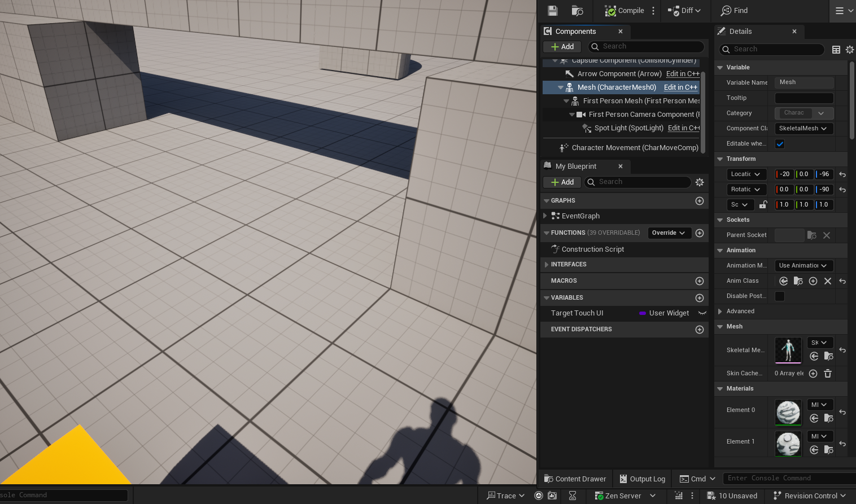Image resolution: width=856 pixels, height=504 pixels.
Task: Click the Skeletal Mesh thumbnail
Action: [788, 350]
